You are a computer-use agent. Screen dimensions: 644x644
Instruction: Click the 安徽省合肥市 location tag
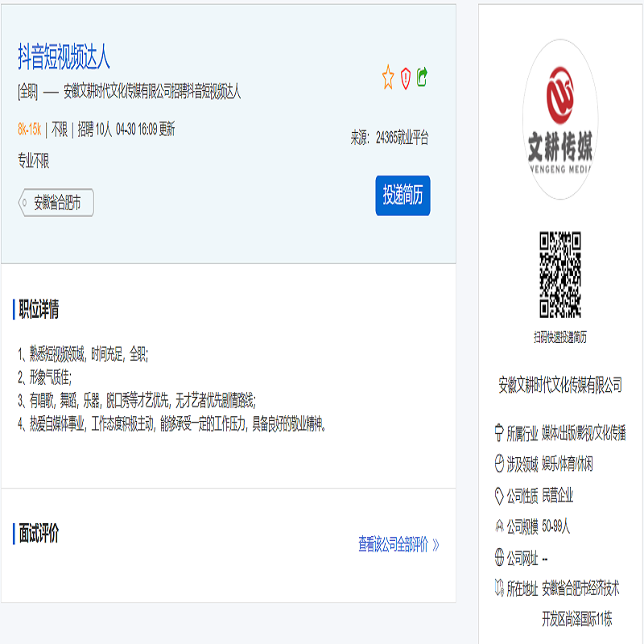(56, 203)
